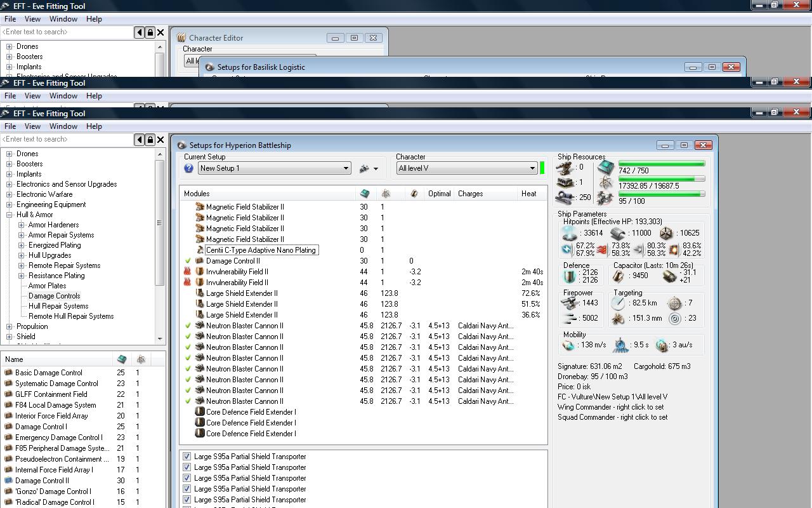Expand the Armor Hardeners subcategory
812x508 pixels.
pos(21,225)
